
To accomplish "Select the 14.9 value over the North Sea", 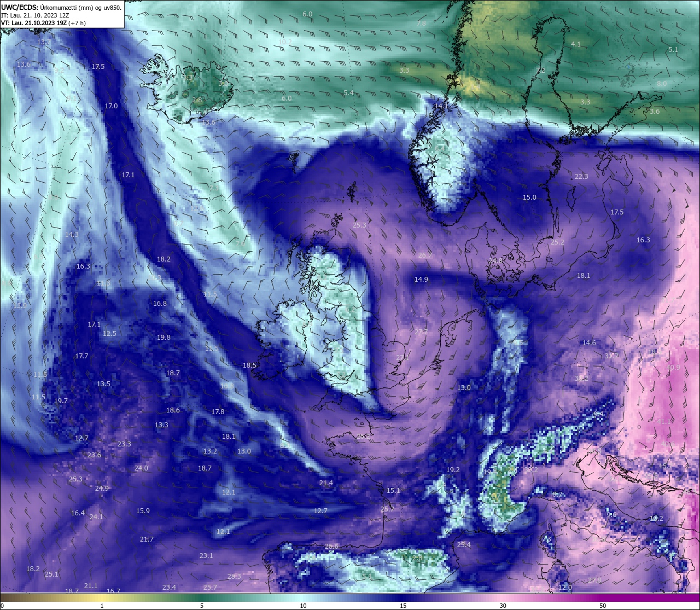I will tap(421, 280).
